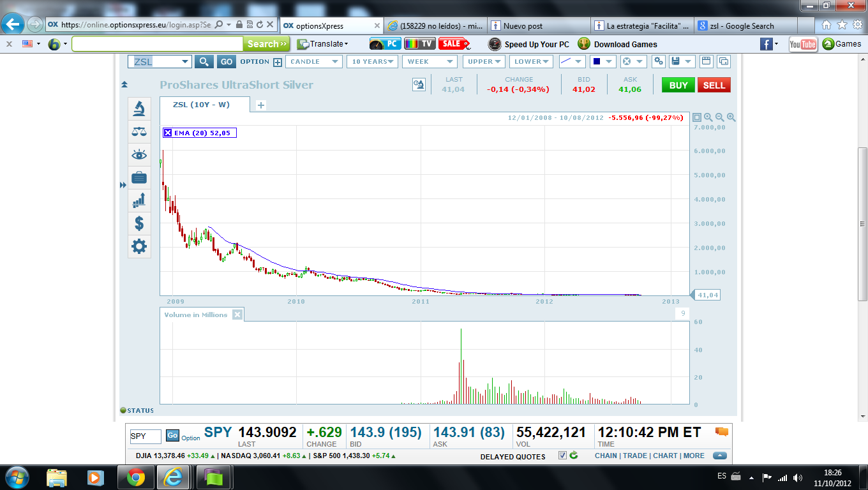The width and height of the screenshot is (868, 490).
Task: Open Windows Explorer folder from the taskbar
Action: click(x=57, y=477)
